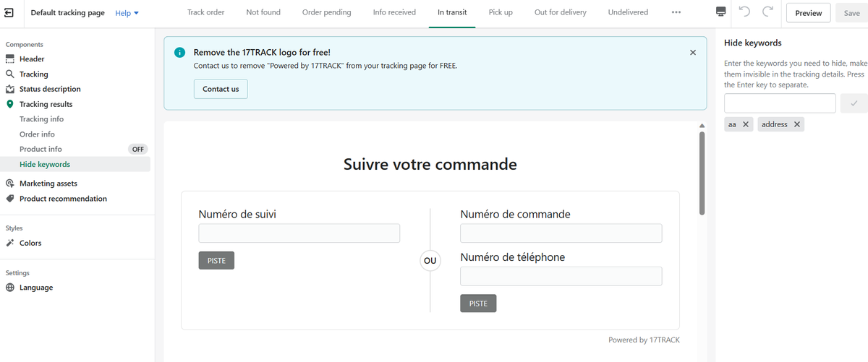Select the In transit tab

point(452,12)
